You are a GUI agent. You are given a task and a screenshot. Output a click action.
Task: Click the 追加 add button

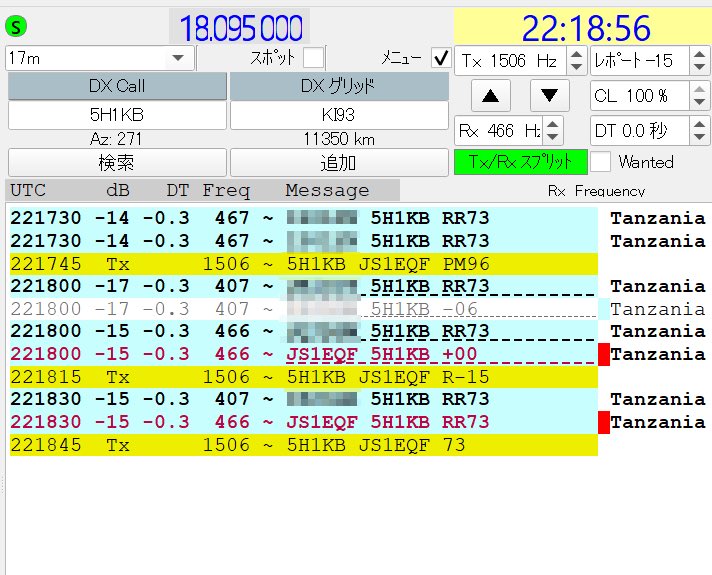[339, 163]
